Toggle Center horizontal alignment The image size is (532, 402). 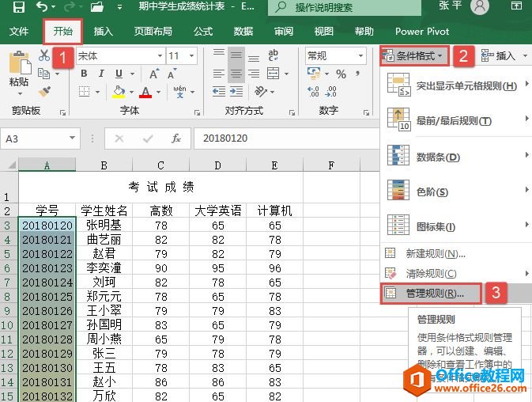[236, 74]
